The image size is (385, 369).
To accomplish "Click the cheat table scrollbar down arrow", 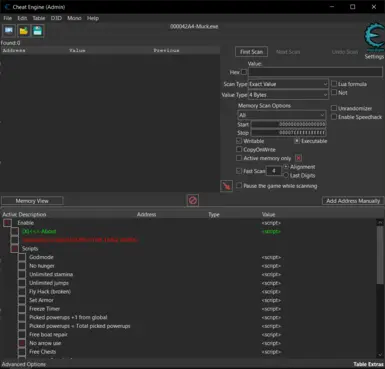I will 380,355.
